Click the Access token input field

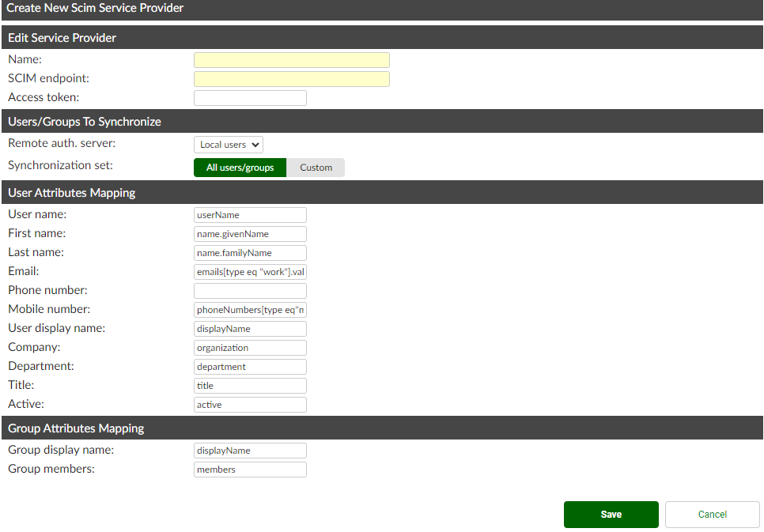(250, 97)
